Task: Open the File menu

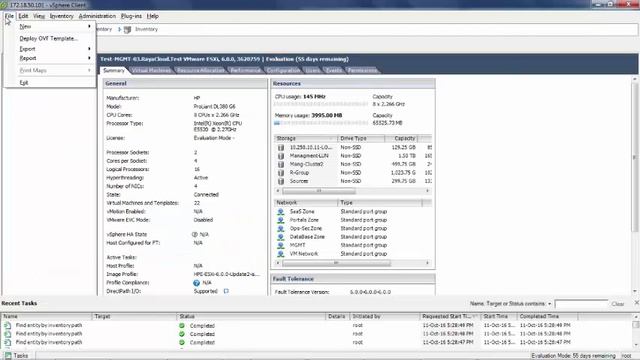Action: pos(9,16)
